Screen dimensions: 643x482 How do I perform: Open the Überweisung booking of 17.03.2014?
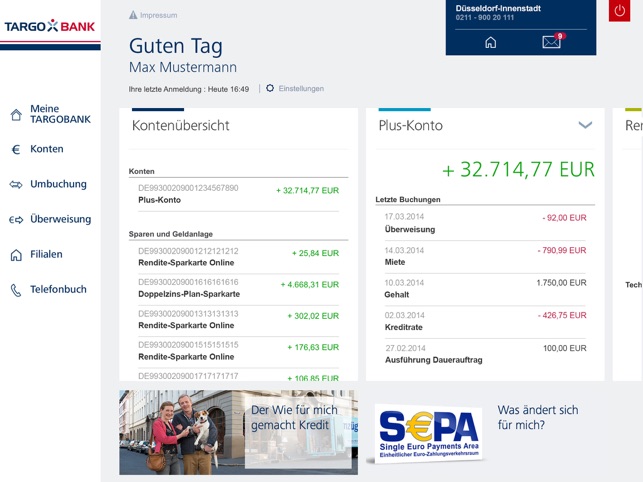485,223
